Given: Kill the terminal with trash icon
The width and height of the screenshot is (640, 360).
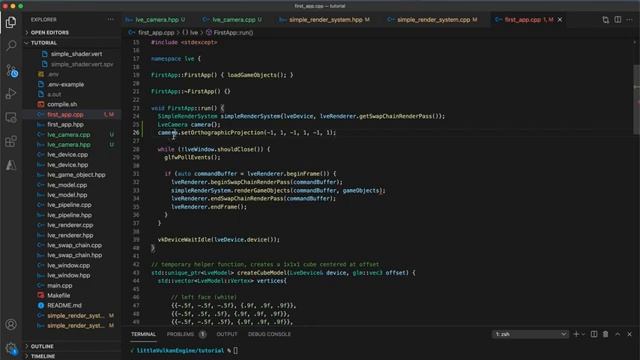Looking at the screenshot, I should point(606,334).
